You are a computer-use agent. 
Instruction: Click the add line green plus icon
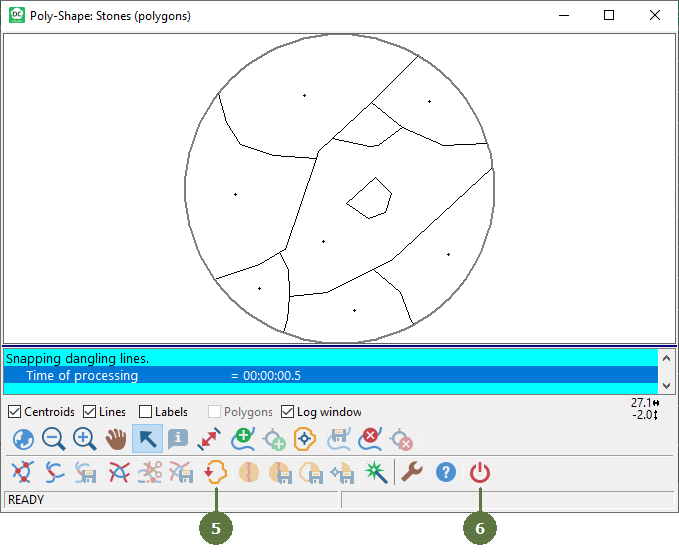pos(242,439)
